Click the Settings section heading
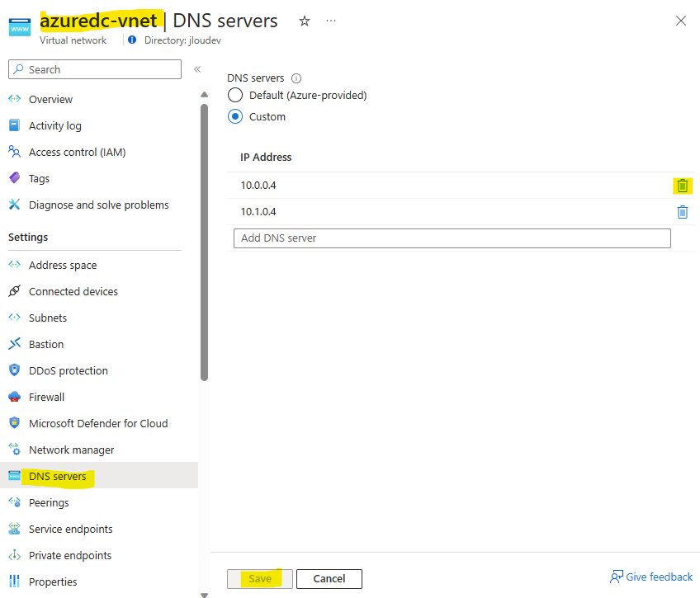Viewport: 700px width, 598px height. point(28,237)
